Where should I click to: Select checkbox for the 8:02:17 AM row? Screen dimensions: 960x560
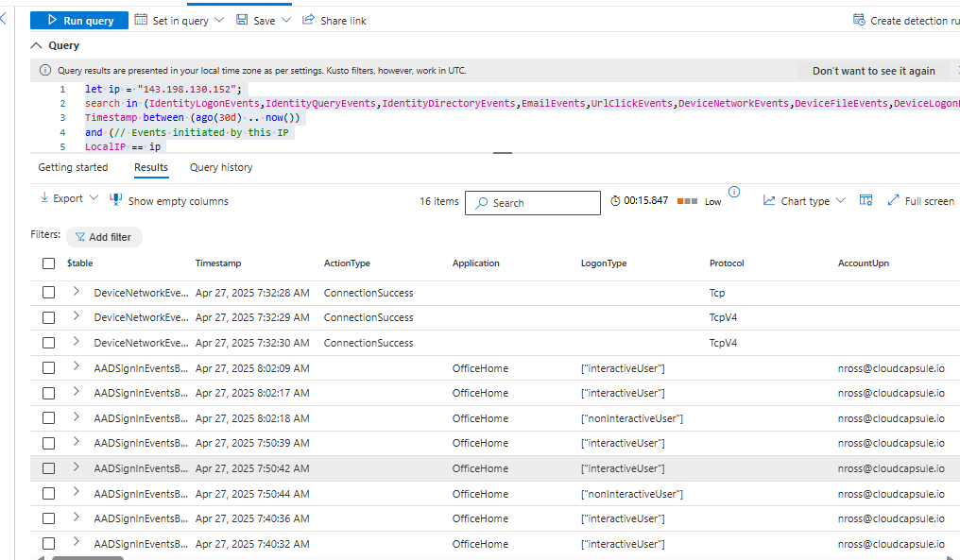click(49, 393)
